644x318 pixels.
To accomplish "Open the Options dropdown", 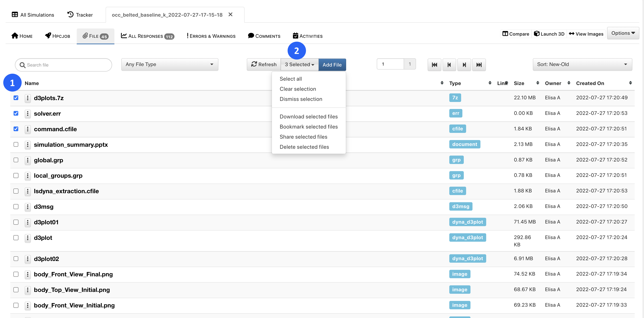I will pos(623,33).
